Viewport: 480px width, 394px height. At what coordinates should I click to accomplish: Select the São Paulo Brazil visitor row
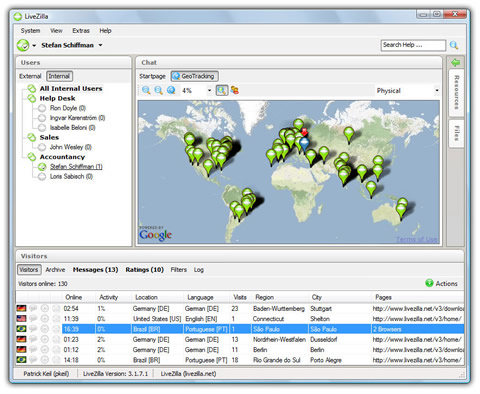coord(240,329)
